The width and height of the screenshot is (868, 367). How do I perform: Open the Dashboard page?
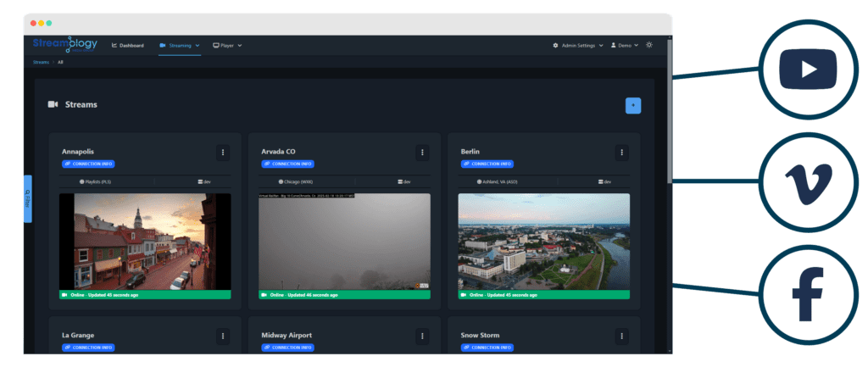(x=127, y=45)
